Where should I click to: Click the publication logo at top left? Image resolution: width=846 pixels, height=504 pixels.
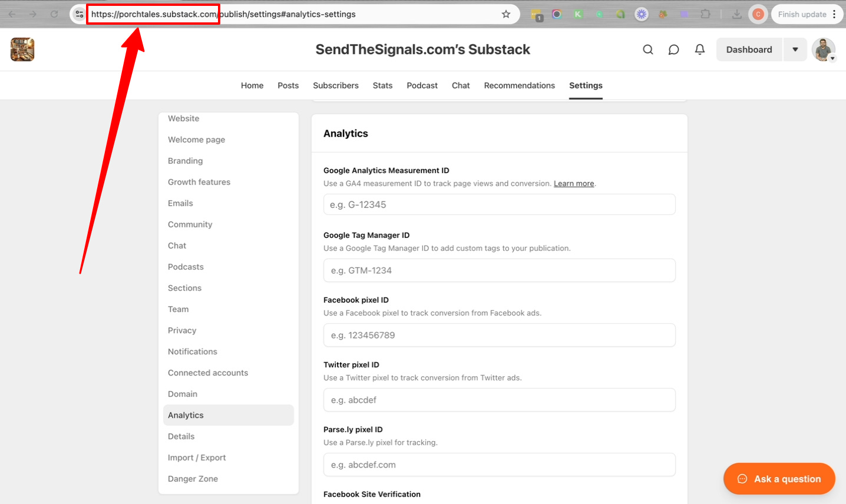[22, 49]
